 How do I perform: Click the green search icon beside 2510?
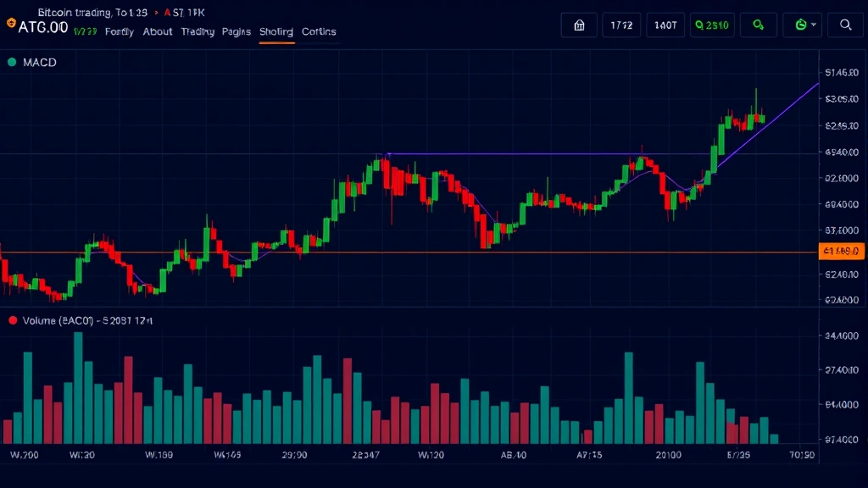pos(700,25)
